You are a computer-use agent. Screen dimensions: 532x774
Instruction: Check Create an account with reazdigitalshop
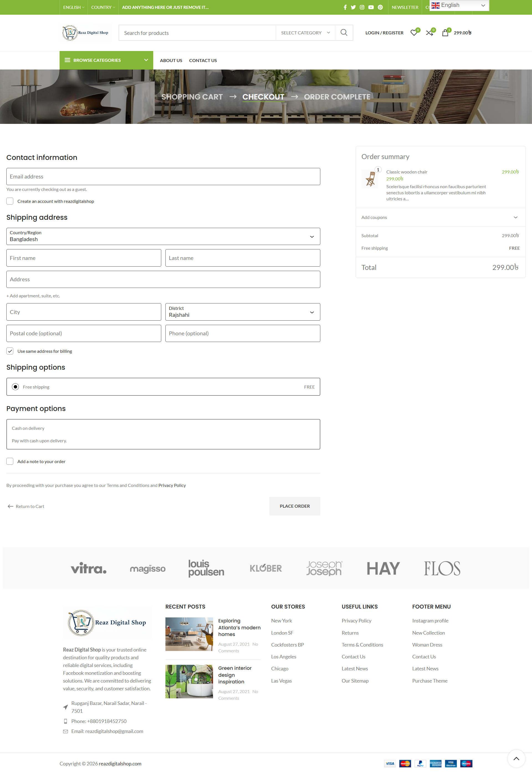[10, 201]
